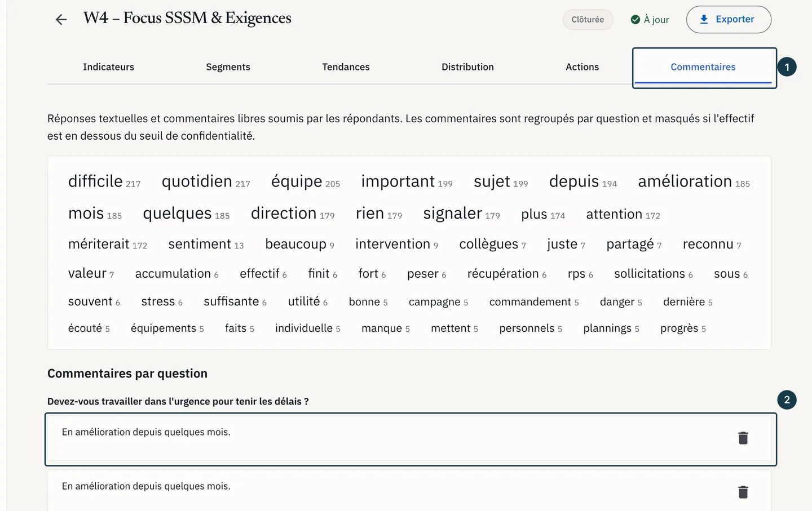812x511 pixels.
Task: Click the question about working 'dans l'urgence'
Action: pos(178,401)
